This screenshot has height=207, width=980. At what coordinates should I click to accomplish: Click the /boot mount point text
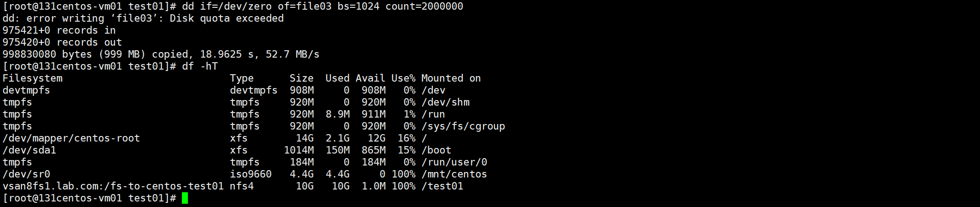pyautogui.click(x=436, y=150)
